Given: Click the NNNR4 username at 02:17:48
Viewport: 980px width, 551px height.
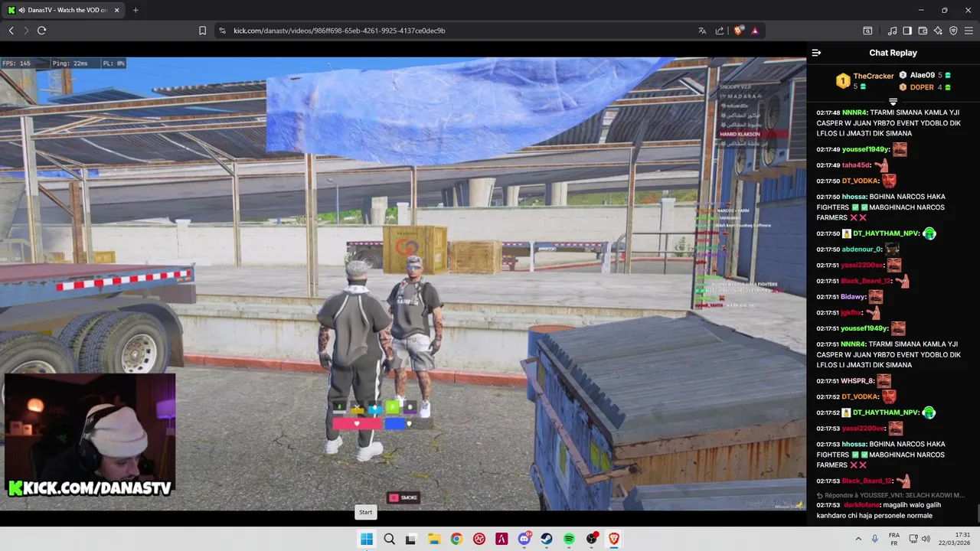Looking at the screenshot, I should 854,112.
